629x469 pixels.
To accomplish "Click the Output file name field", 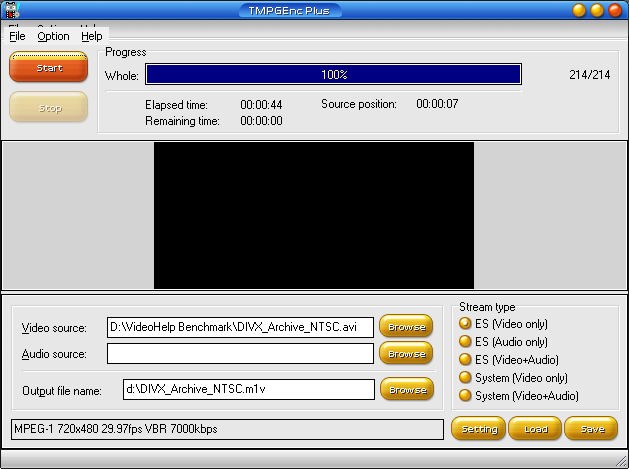I will [x=249, y=389].
